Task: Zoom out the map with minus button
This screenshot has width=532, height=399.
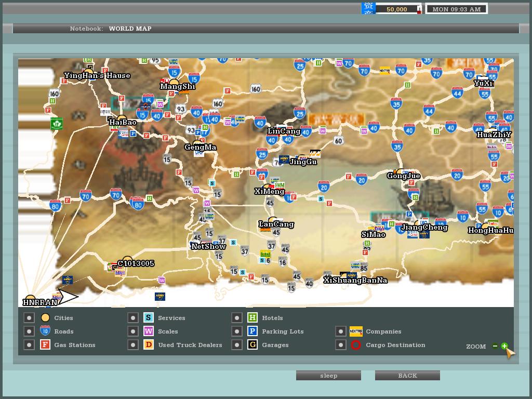Action: 495,346
